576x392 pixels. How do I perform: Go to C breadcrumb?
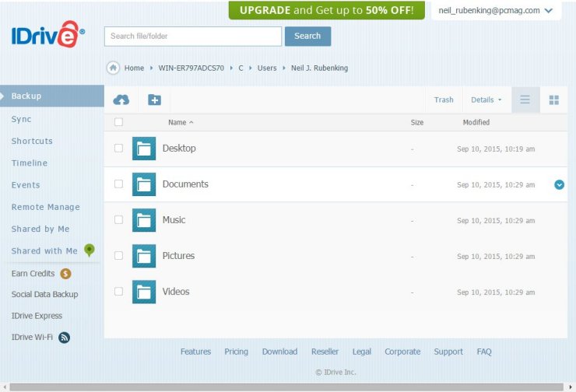click(x=241, y=68)
